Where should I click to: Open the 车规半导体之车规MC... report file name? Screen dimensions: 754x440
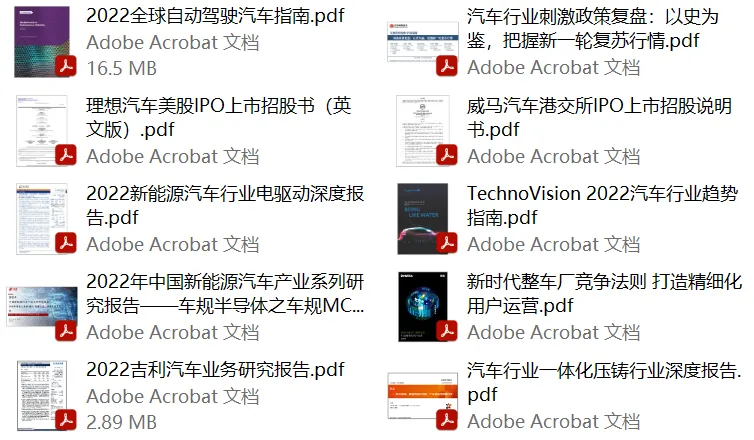click(225, 293)
